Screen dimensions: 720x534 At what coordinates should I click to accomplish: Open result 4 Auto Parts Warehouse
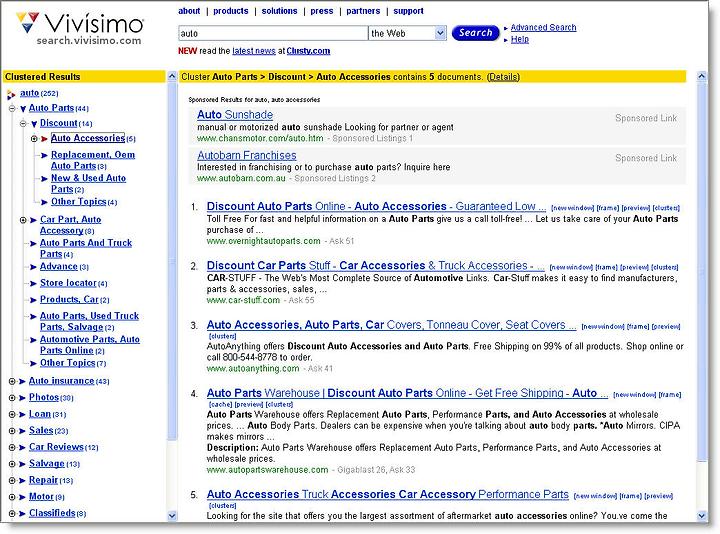(x=407, y=393)
